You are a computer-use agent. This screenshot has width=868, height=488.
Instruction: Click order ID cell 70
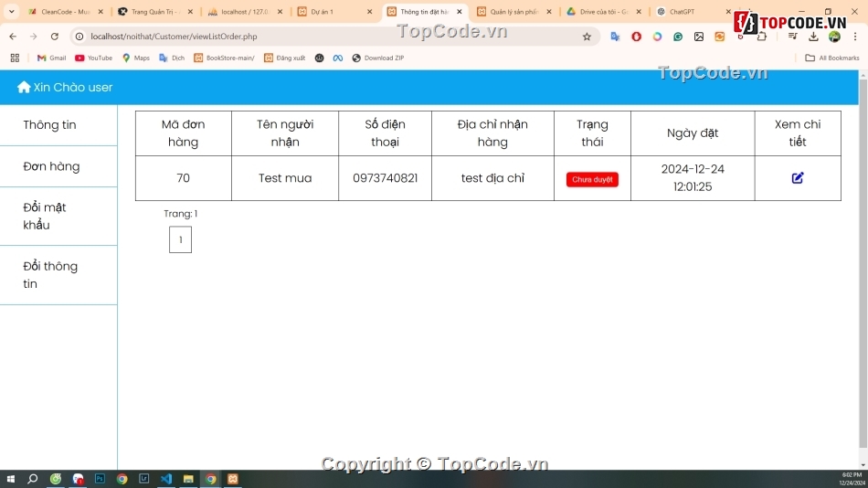point(184,178)
